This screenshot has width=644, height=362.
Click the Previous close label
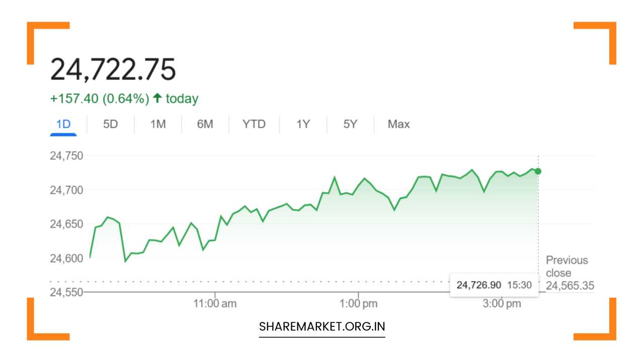pyautogui.click(x=567, y=266)
